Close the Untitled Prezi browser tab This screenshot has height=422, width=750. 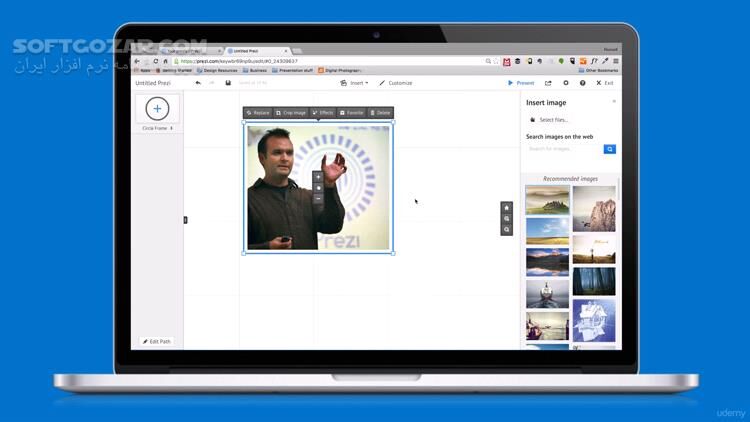(x=286, y=51)
